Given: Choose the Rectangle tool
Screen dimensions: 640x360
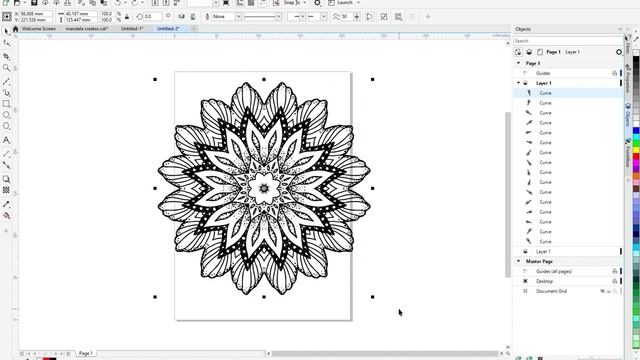Looking at the screenshot, I should pos(6,104).
